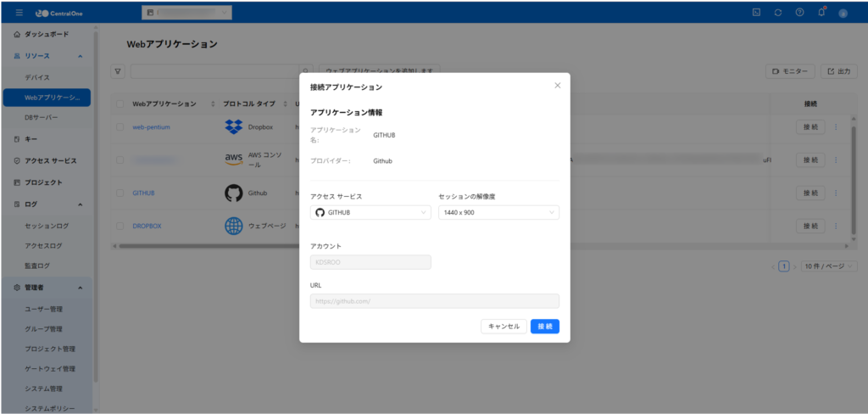Toggle the select-all checkbox in table header
868x414 pixels.
tap(120, 103)
